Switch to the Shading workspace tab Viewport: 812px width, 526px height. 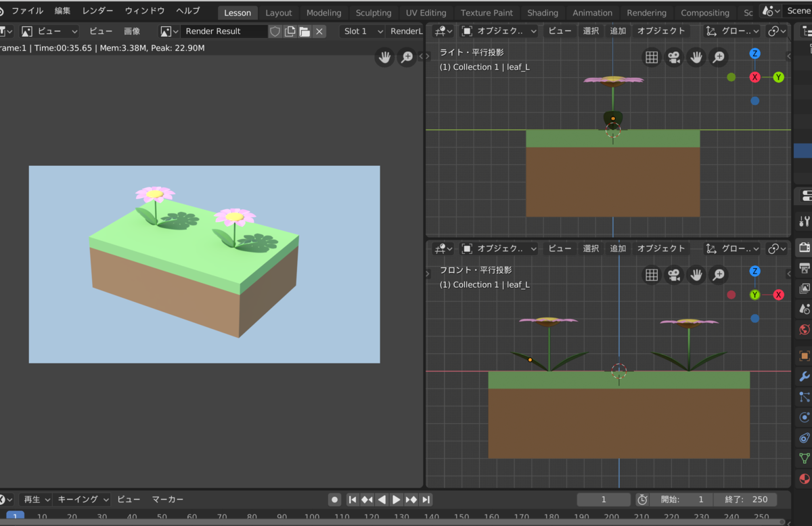pyautogui.click(x=543, y=12)
